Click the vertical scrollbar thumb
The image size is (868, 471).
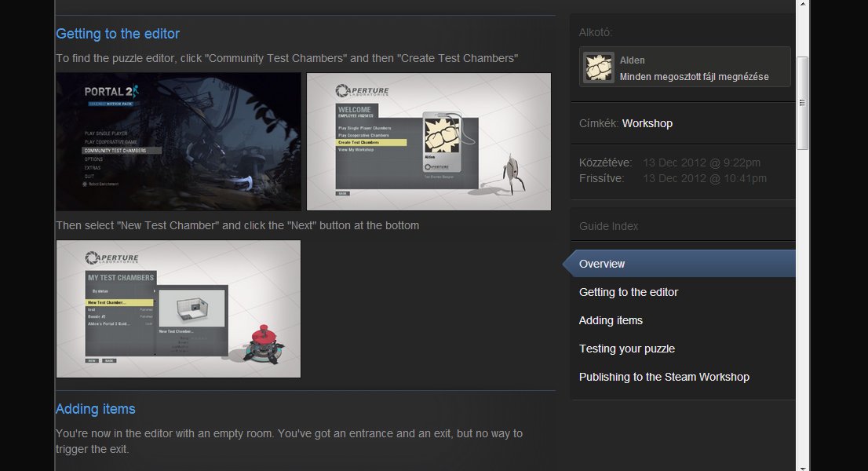(802, 103)
